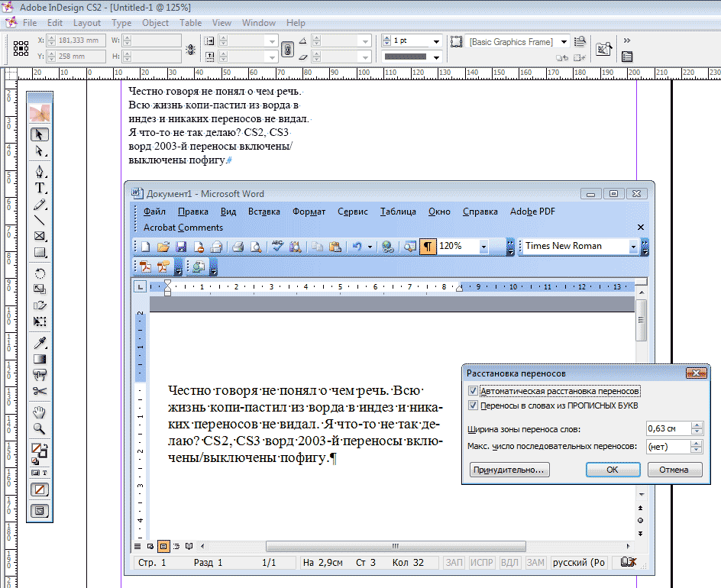Select the Line tool

(x=40, y=220)
